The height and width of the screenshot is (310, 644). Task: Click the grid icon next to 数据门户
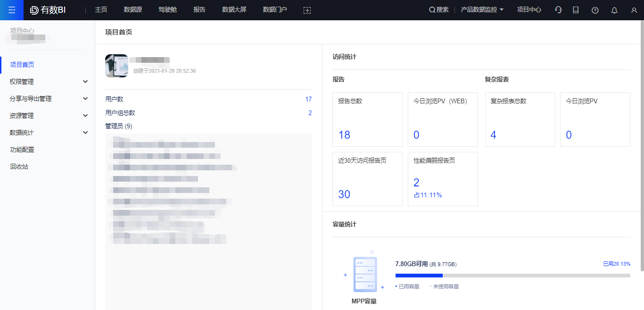click(307, 10)
